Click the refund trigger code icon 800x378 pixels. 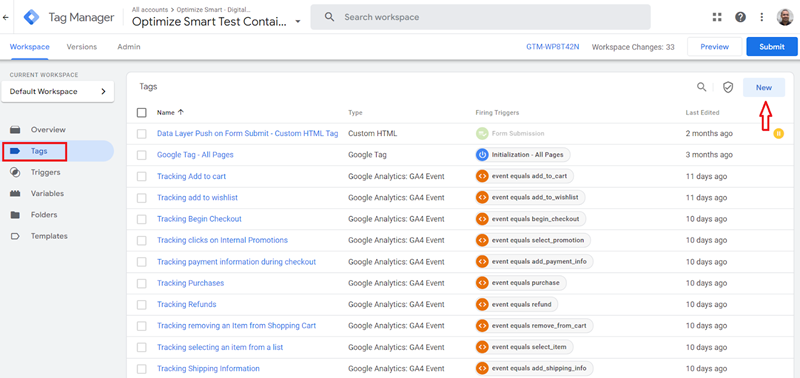click(x=482, y=304)
